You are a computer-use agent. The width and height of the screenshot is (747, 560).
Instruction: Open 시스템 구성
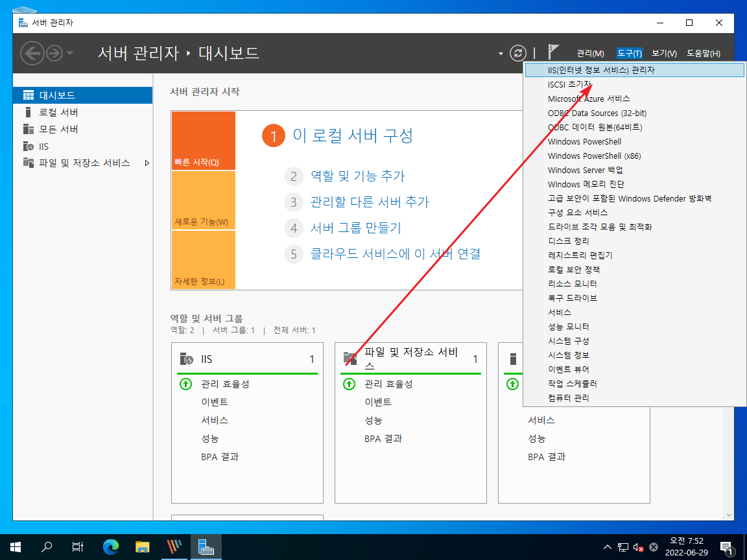(x=635, y=341)
